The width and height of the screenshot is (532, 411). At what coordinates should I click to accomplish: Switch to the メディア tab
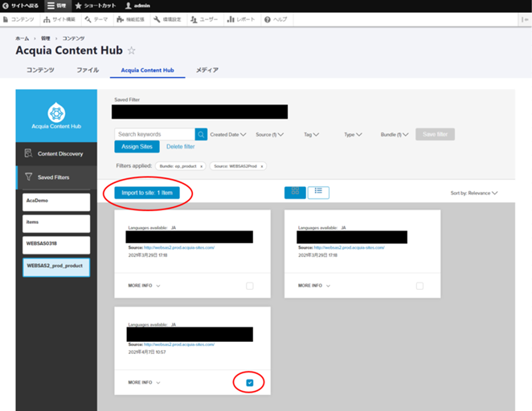(x=207, y=70)
